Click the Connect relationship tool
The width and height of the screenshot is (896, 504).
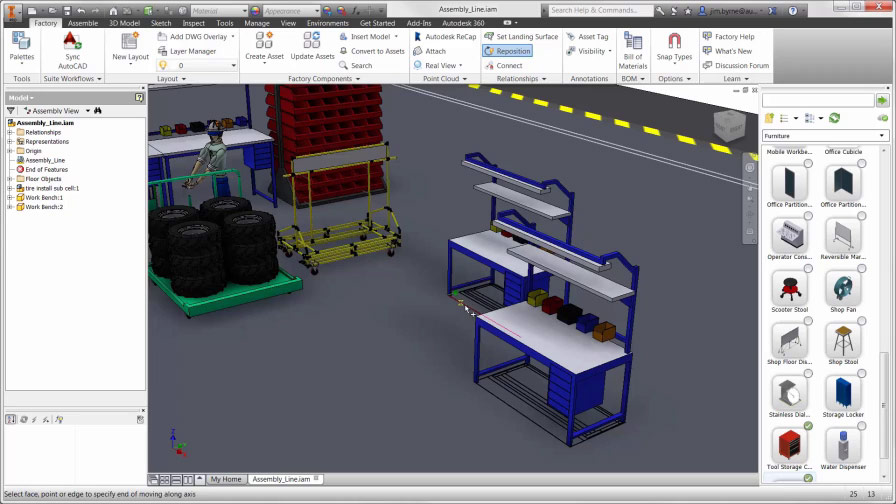pyautogui.click(x=503, y=65)
